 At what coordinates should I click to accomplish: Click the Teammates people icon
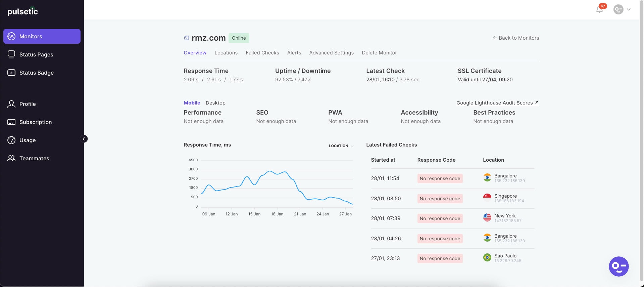click(x=11, y=158)
